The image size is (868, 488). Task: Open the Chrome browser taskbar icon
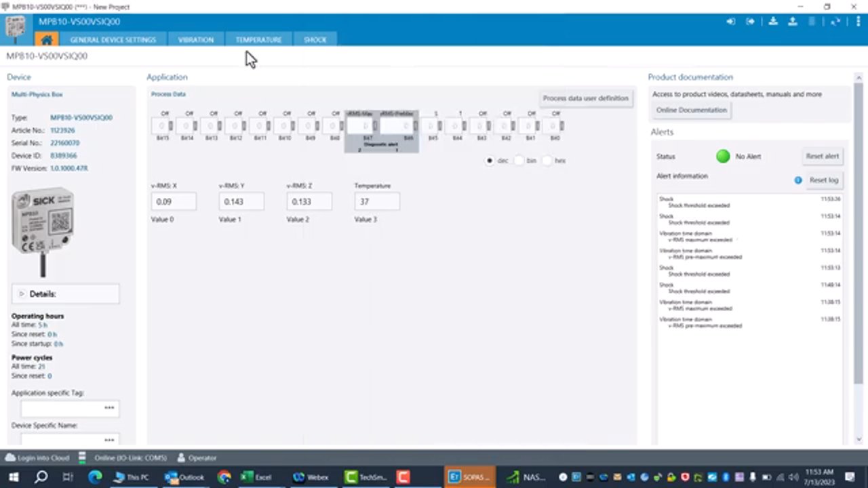pos(224,477)
